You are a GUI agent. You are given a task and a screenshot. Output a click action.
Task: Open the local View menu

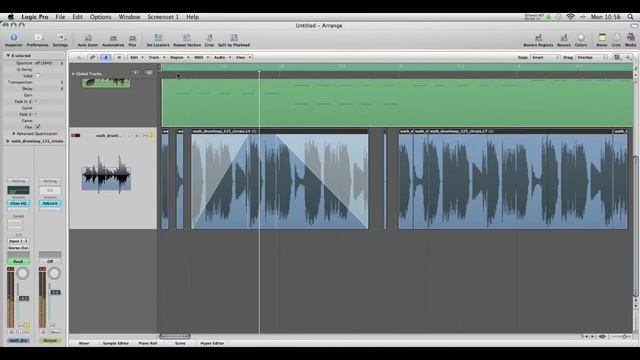(243, 58)
